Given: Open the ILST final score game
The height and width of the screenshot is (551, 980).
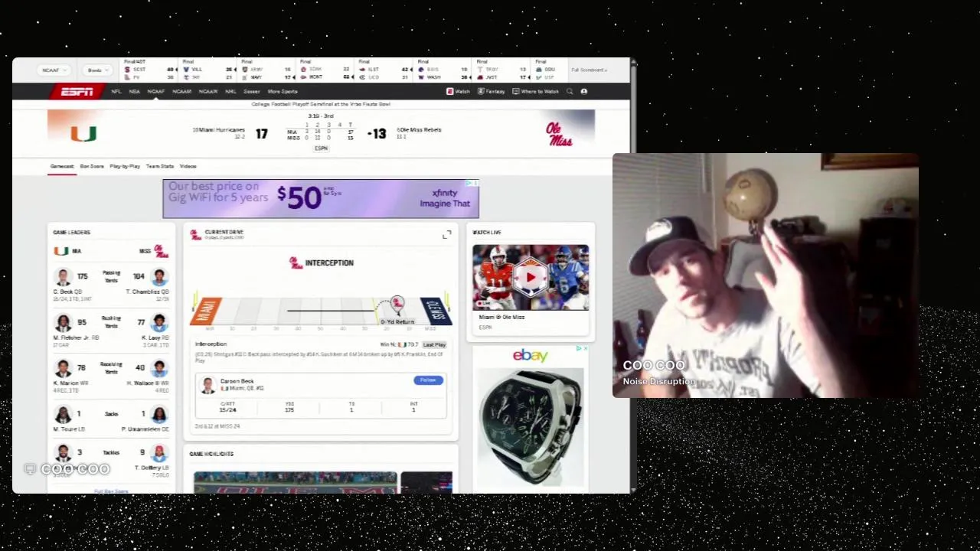Looking at the screenshot, I should tap(385, 70).
